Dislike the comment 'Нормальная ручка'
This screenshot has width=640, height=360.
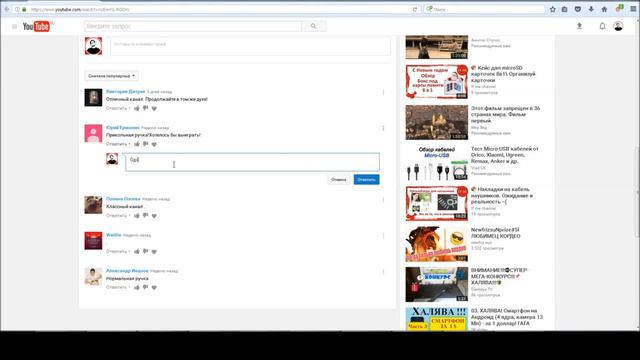tap(145, 287)
